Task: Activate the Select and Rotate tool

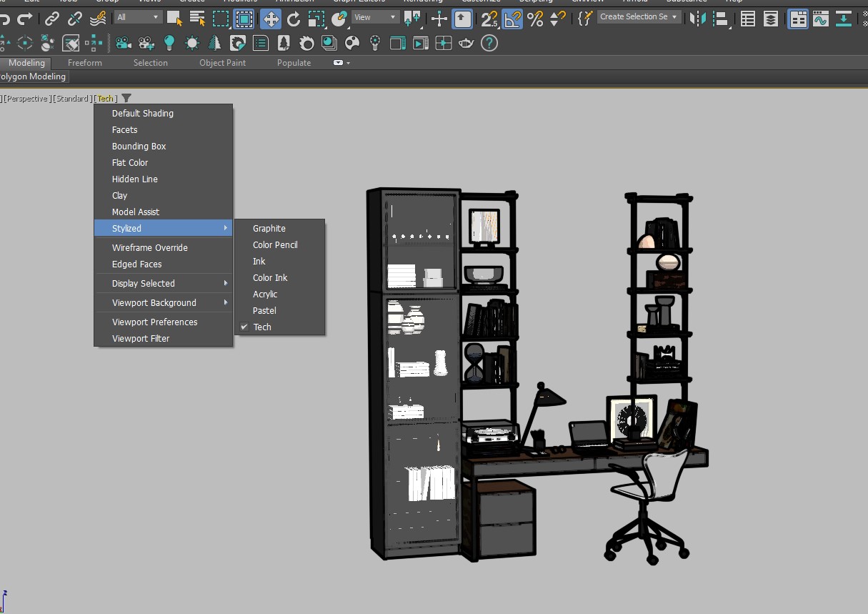Action: tap(294, 19)
